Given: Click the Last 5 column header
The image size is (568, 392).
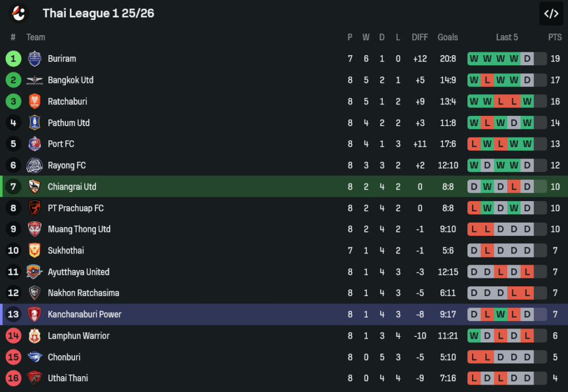Looking at the screenshot, I should (x=507, y=37).
